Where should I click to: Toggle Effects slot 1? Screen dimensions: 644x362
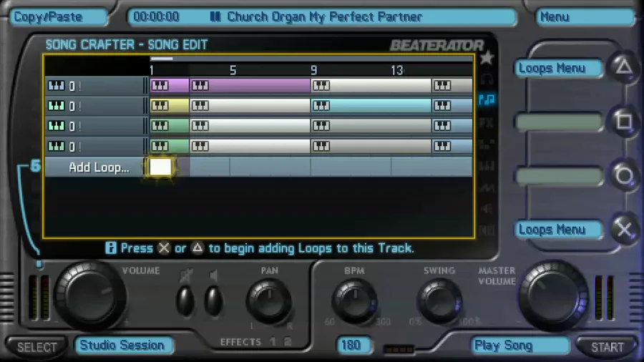point(273,341)
